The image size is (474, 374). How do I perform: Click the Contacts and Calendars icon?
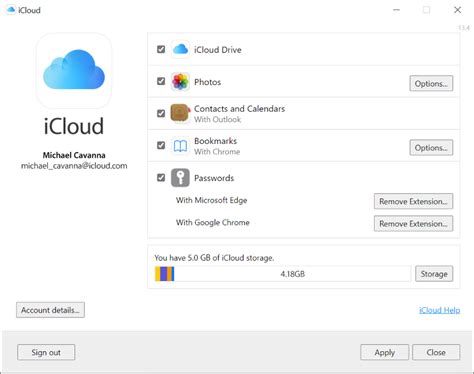pyautogui.click(x=180, y=113)
